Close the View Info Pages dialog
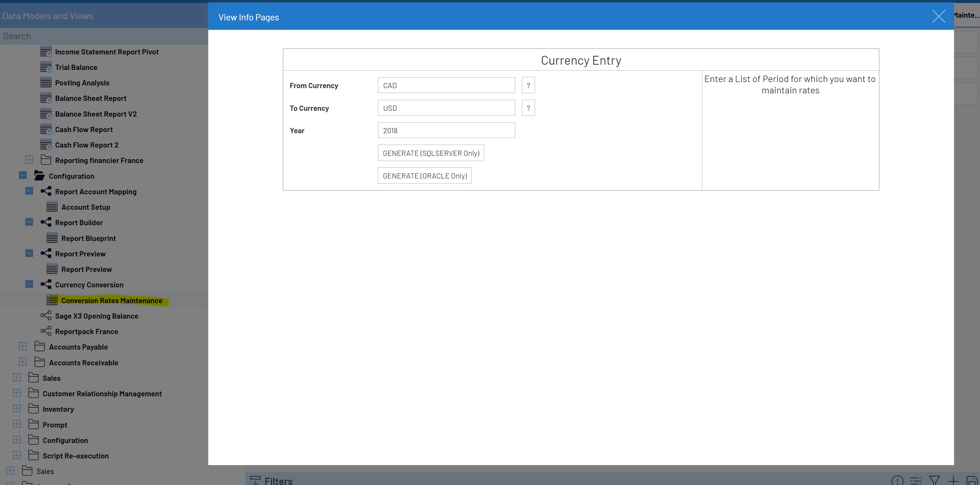The width and height of the screenshot is (980, 485). [939, 16]
